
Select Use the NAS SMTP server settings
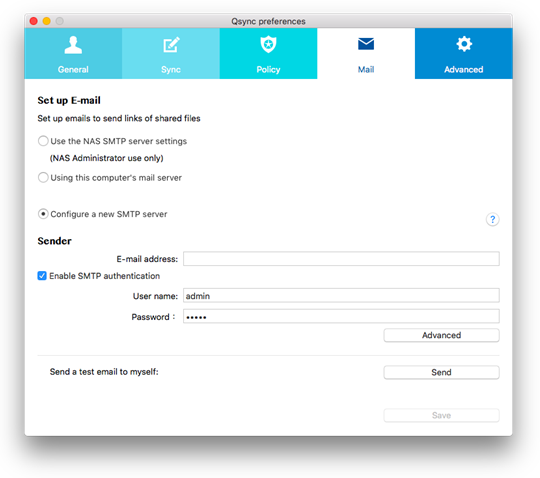[x=43, y=141]
